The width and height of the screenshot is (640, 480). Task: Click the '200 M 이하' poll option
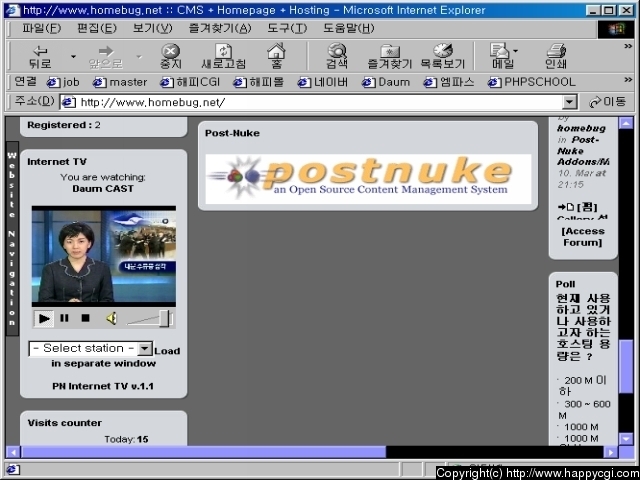[x=583, y=386]
